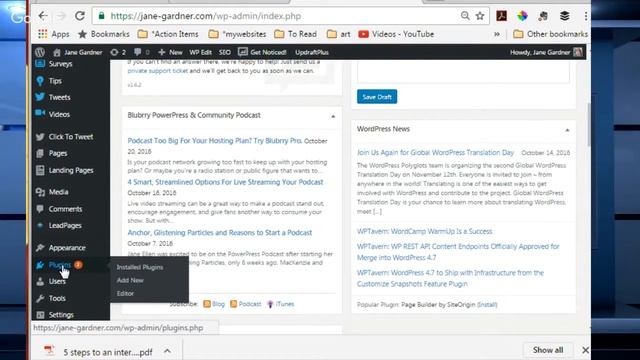Screen dimensions: 640x360
Task: Click the Adobe Acrobat extension icon
Action: click(x=501, y=16)
